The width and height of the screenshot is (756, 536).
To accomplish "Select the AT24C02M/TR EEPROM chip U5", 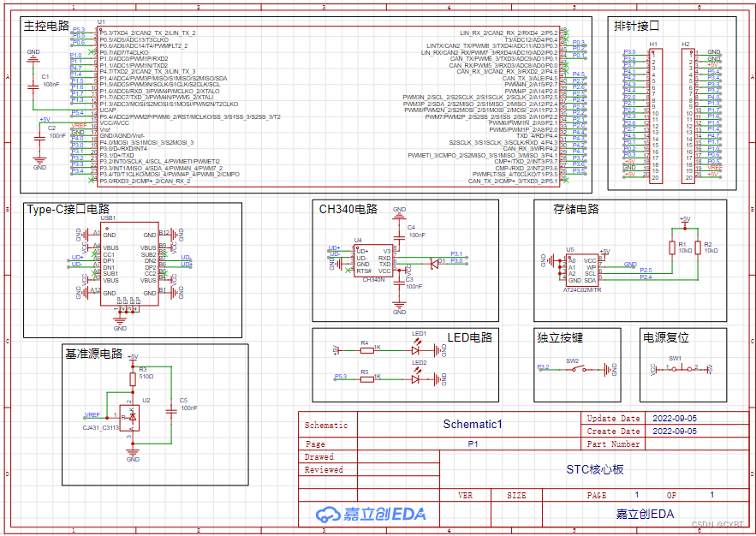I will point(582,271).
